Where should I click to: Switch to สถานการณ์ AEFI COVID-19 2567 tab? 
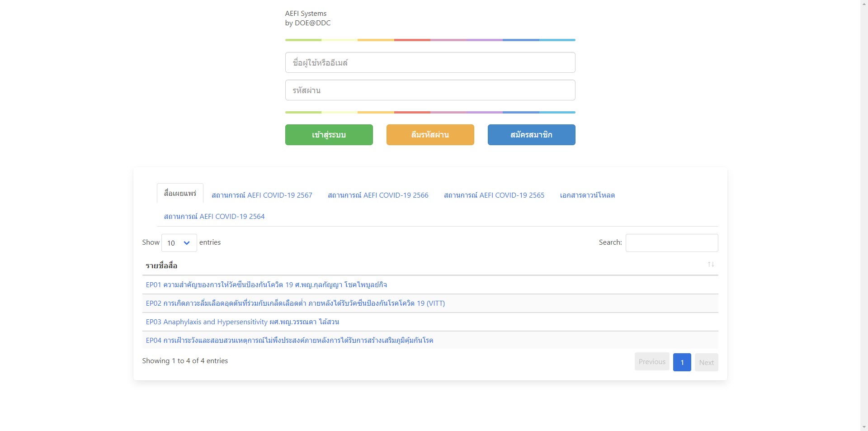[262, 195]
